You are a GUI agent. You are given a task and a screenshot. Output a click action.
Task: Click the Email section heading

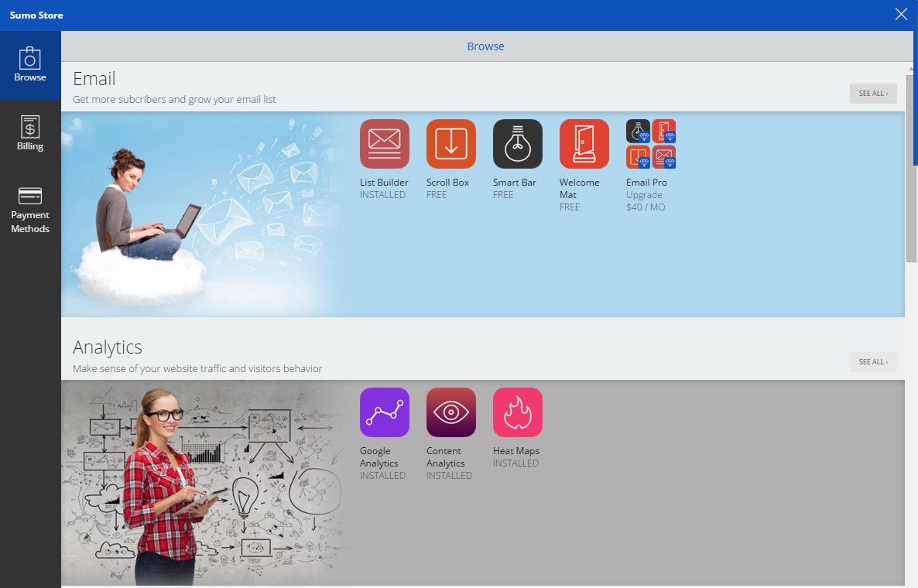[94, 79]
